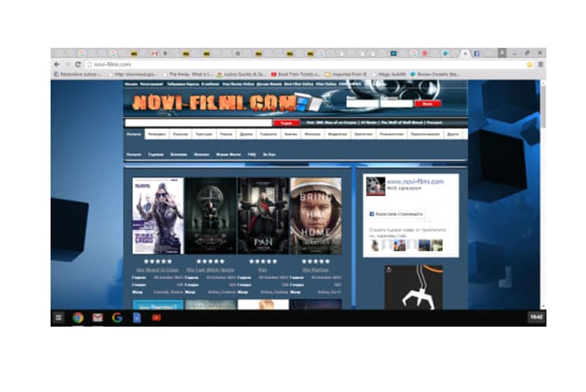This screenshot has height=392, width=586.
Task: Open the Restorative Justice bookmark
Action: (78, 74)
